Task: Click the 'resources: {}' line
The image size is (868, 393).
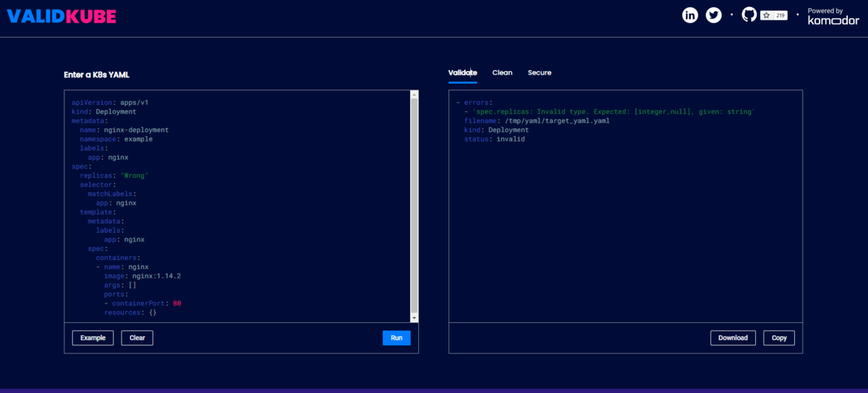Action: 130,313
